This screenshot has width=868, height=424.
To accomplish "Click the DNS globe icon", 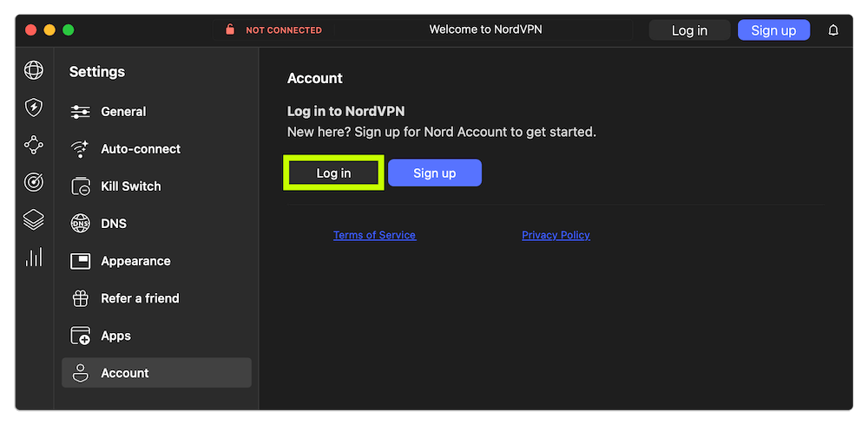I will (80, 224).
